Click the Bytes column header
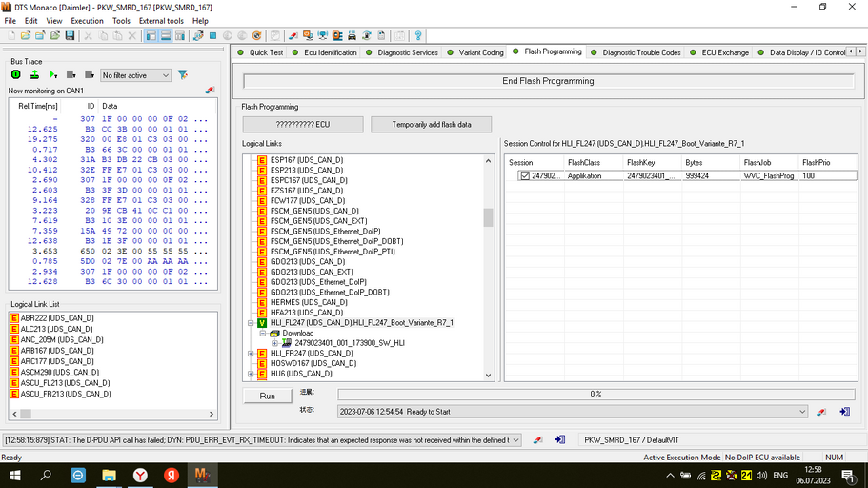This screenshot has width=868, height=488. tap(711, 162)
